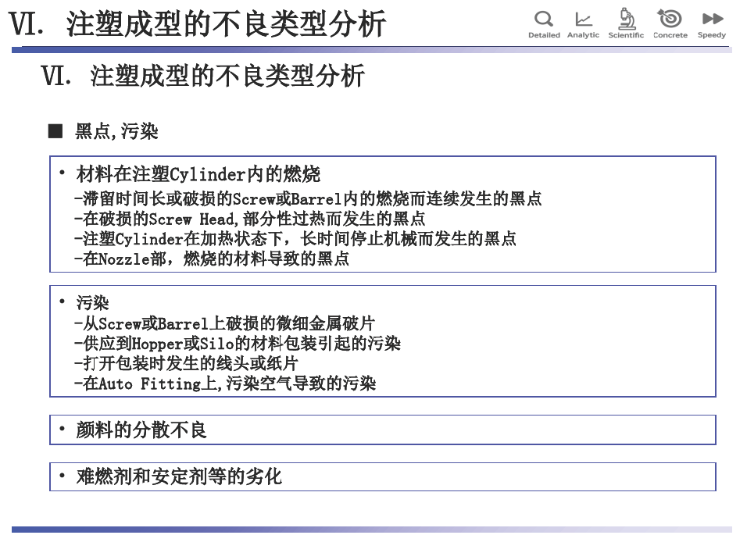Screen dimensions: 747x560
Task: Select the 颜料的分散不良 text box
Action: coord(382,430)
